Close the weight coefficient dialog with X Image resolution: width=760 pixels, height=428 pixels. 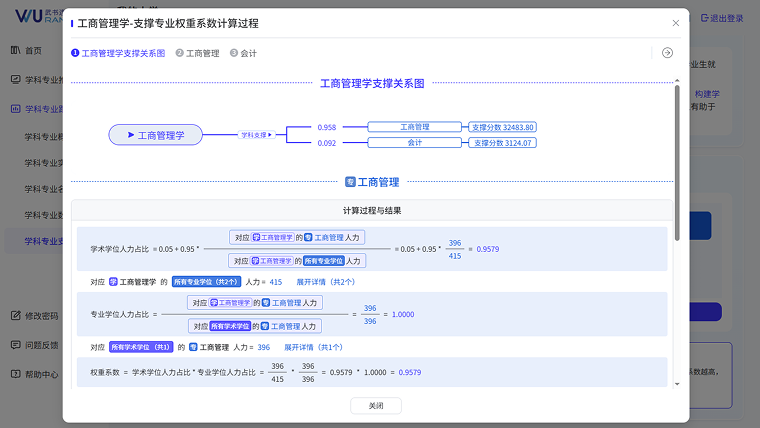click(676, 23)
